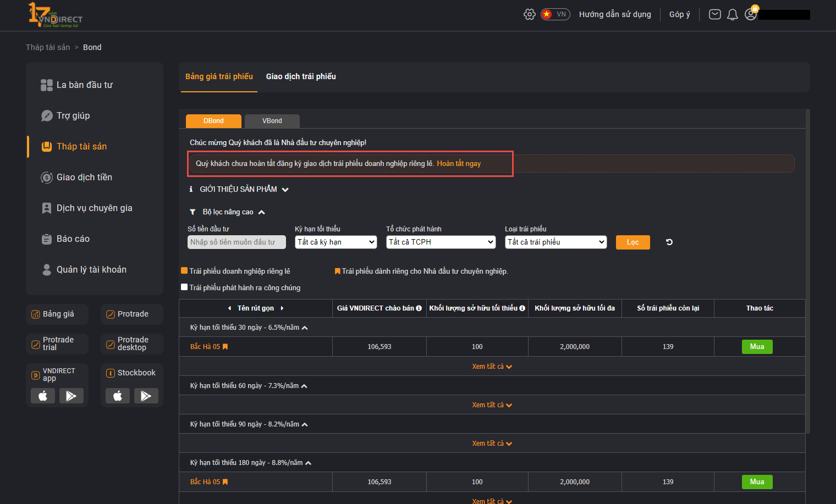Open the Kỳ hạn tối thiểu dropdown
Image resolution: width=836 pixels, height=504 pixels.
tap(336, 242)
